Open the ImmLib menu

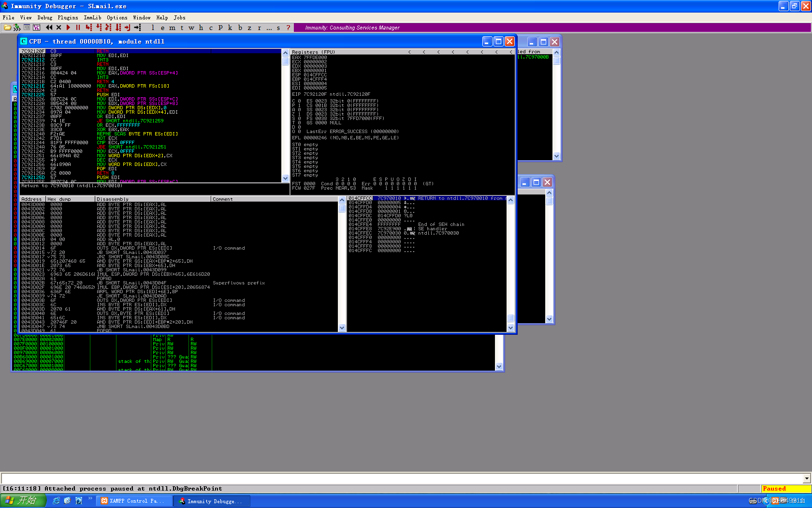click(x=92, y=17)
